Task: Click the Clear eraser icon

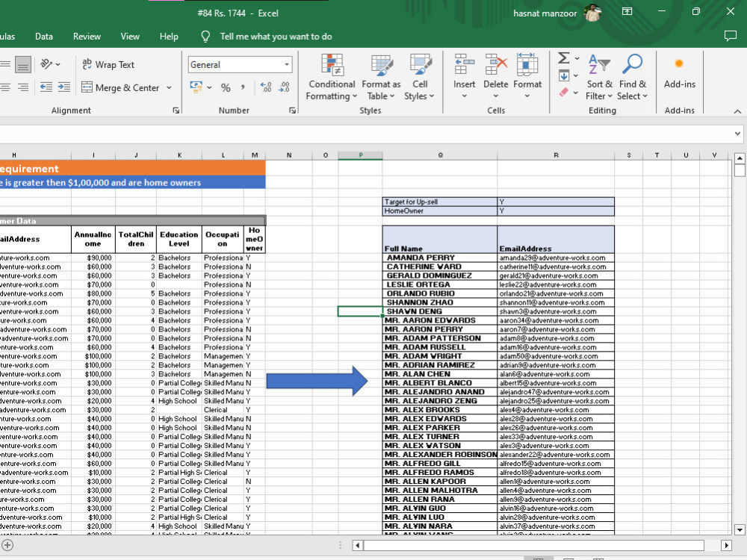Action: [x=563, y=93]
